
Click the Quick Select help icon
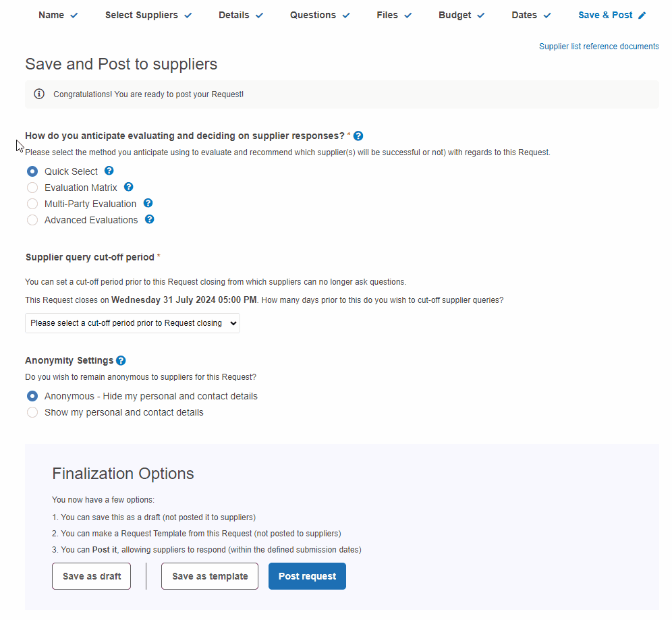coord(109,171)
